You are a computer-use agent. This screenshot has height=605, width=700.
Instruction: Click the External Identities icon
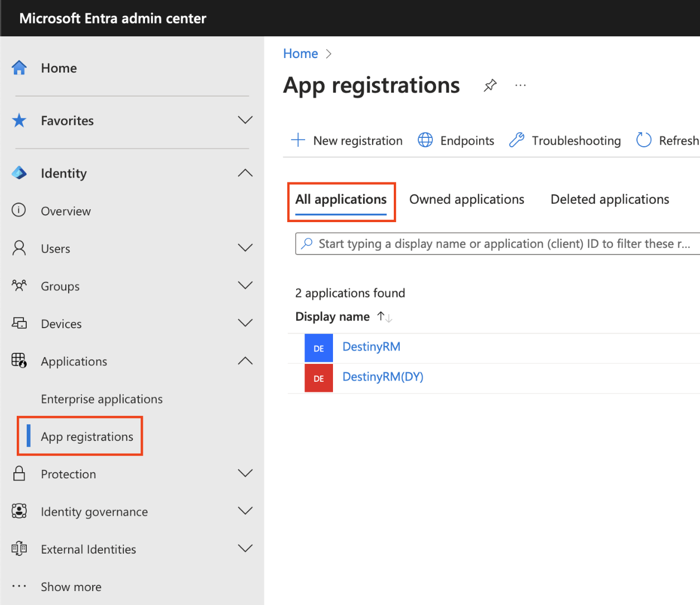click(18, 549)
